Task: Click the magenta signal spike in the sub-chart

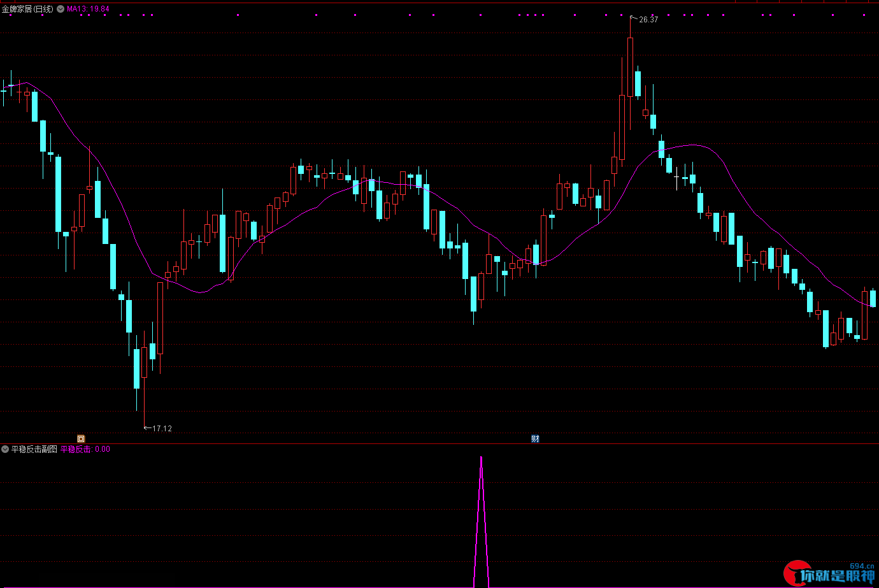Action: pos(481,521)
